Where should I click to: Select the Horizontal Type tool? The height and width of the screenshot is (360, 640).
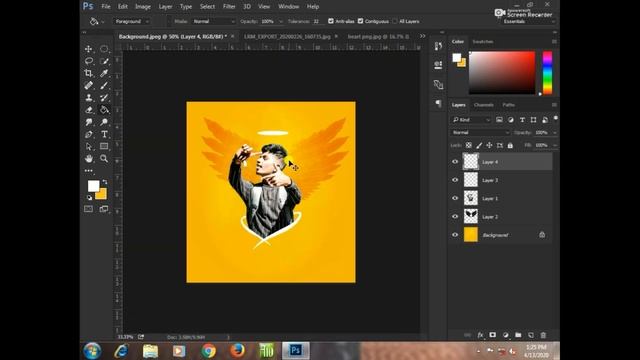pos(104,134)
